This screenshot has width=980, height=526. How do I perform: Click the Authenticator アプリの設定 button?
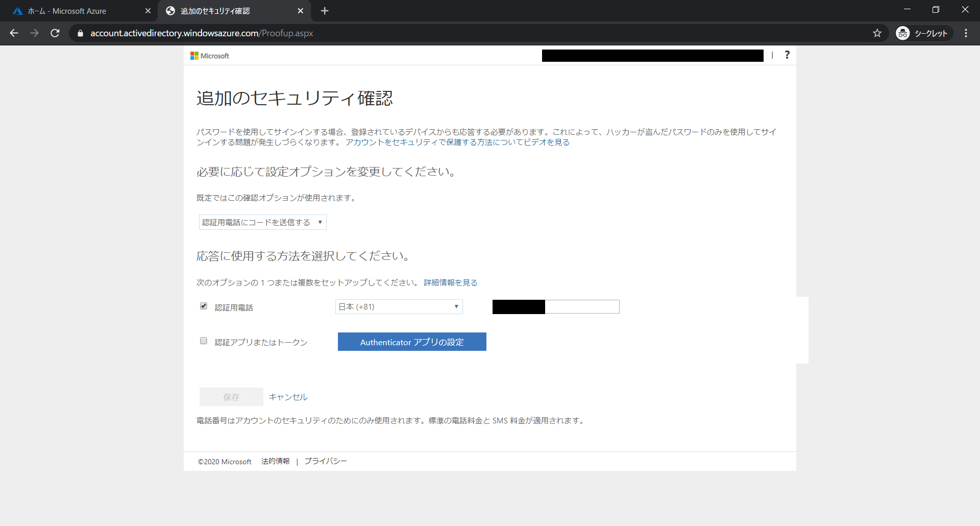[x=412, y=342]
